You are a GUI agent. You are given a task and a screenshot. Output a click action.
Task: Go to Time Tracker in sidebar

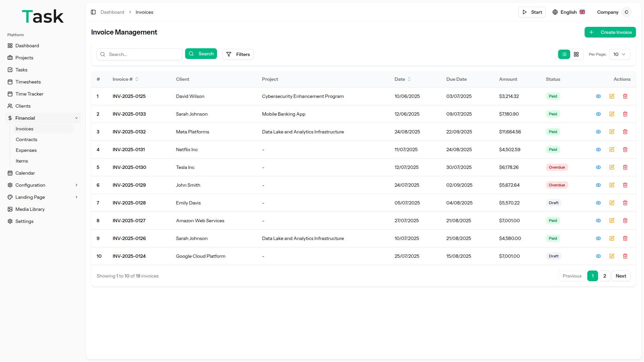[x=29, y=94]
